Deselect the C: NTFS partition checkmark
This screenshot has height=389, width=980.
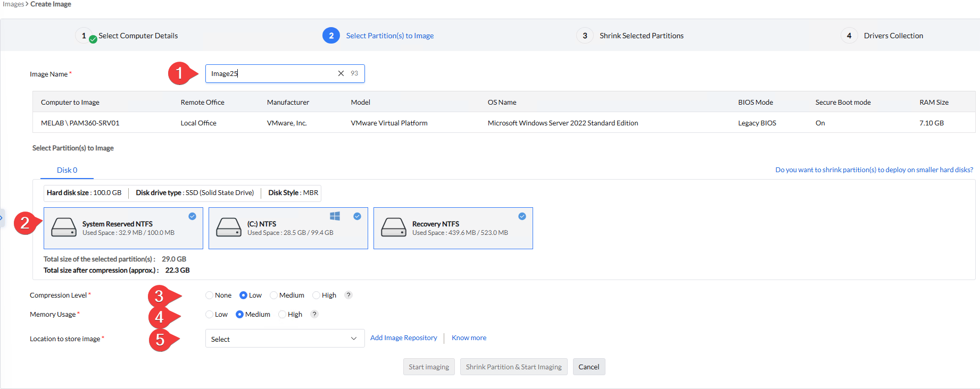pyautogui.click(x=357, y=216)
